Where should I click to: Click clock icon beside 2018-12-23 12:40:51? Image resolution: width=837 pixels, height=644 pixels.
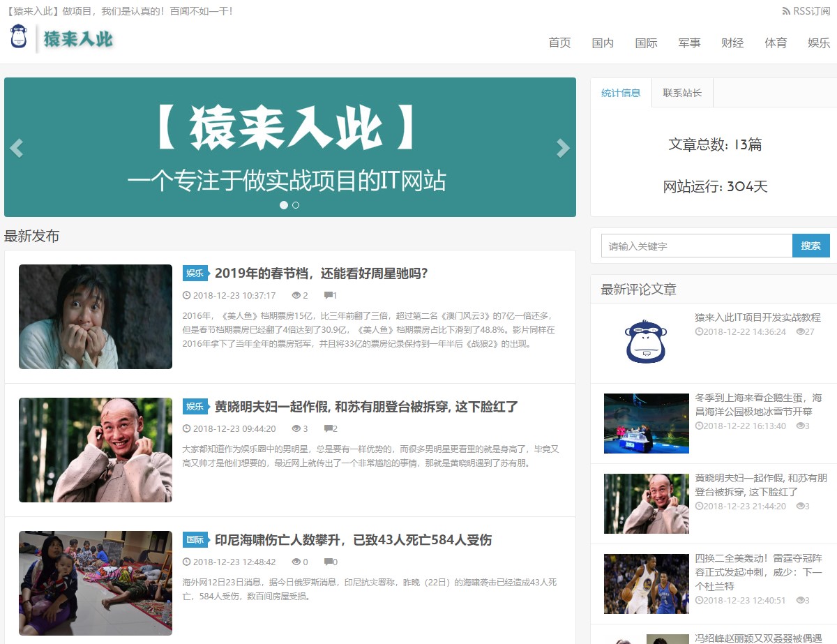(x=699, y=600)
